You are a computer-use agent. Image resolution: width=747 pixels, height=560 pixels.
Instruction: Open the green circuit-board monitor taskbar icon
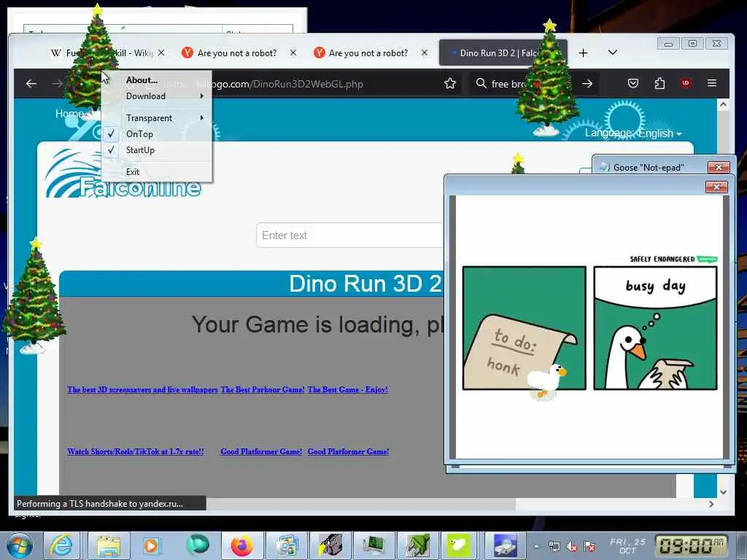tap(375, 545)
